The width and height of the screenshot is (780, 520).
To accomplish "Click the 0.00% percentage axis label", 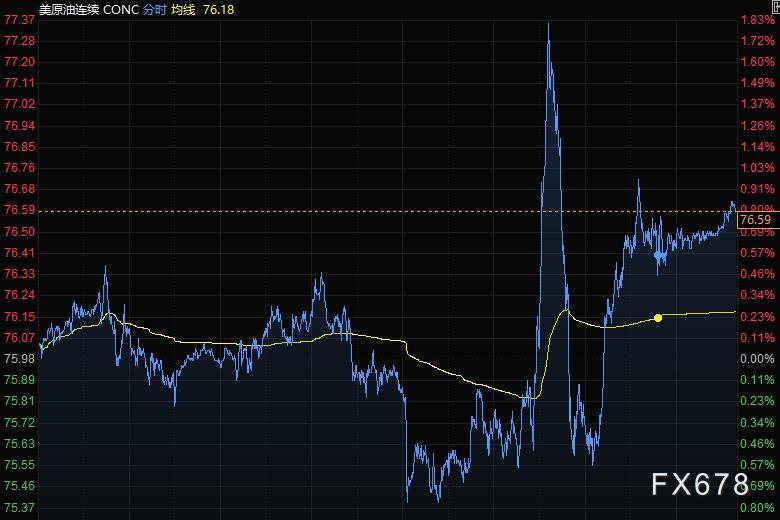I will click(757, 359).
